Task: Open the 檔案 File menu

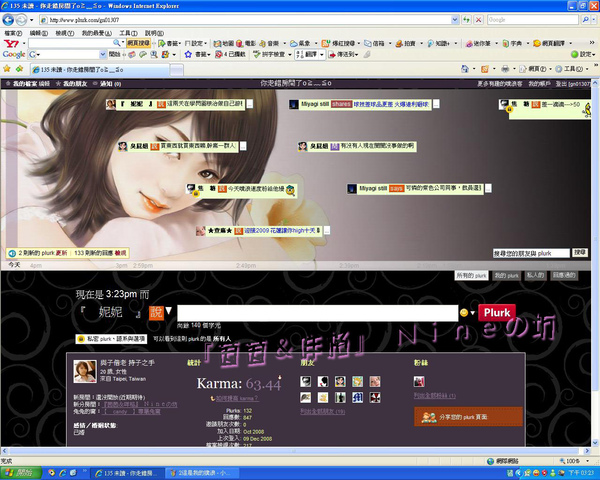Action: tap(13, 33)
